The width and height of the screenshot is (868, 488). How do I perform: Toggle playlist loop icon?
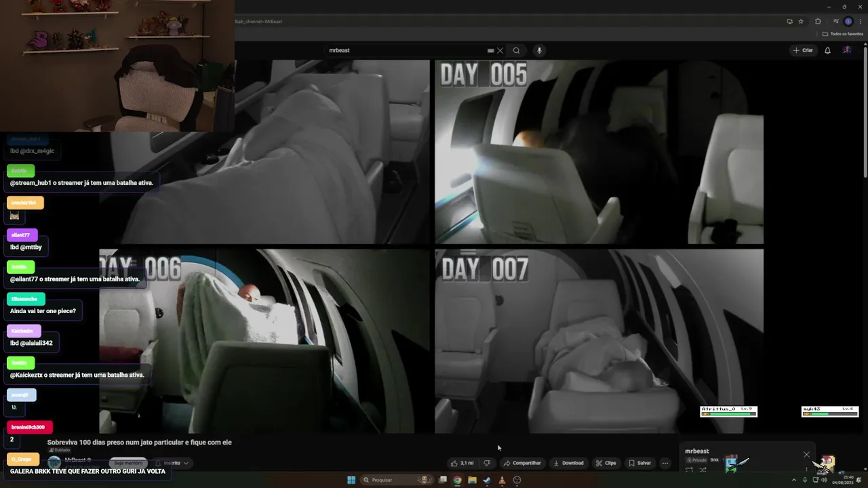[x=690, y=469]
